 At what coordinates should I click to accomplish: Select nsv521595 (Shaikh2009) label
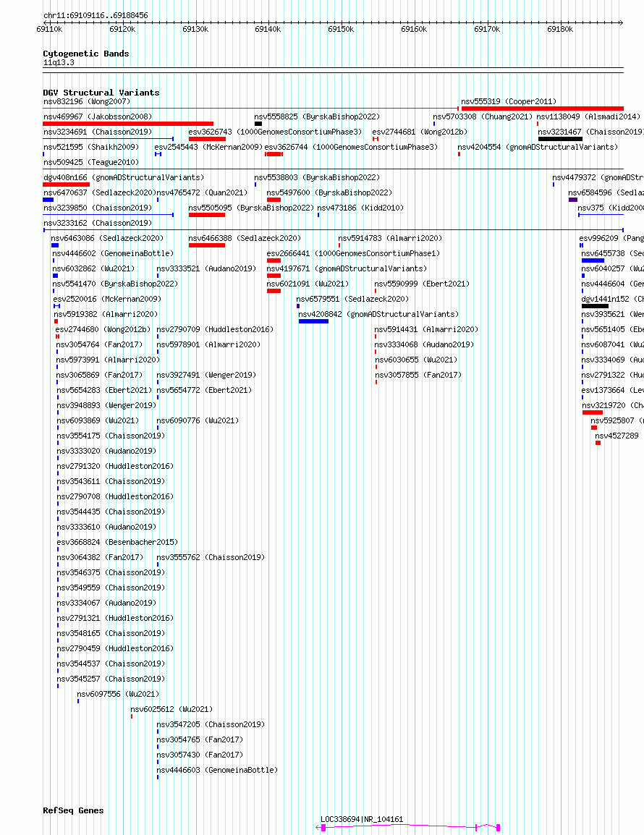click(x=91, y=147)
